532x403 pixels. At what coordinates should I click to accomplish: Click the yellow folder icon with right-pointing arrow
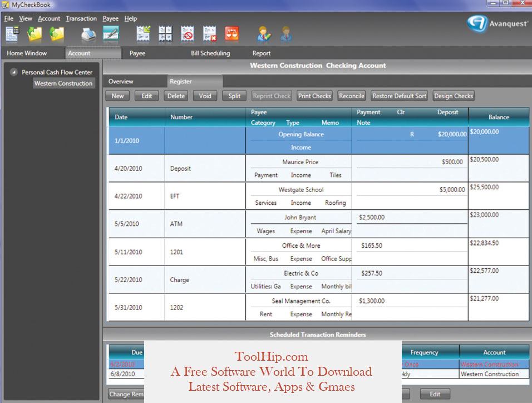[57, 34]
